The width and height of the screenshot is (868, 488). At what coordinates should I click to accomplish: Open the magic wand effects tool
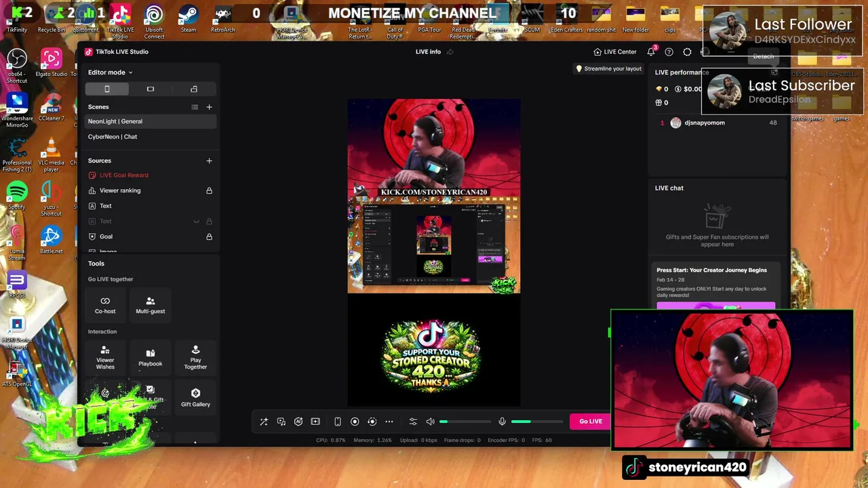tap(264, 422)
